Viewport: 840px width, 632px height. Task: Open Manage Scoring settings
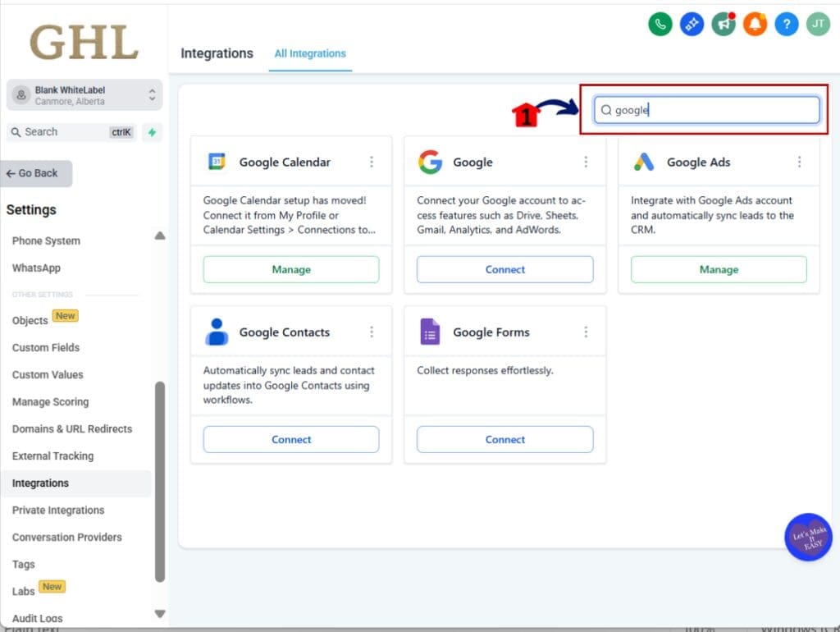[x=50, y=401]
